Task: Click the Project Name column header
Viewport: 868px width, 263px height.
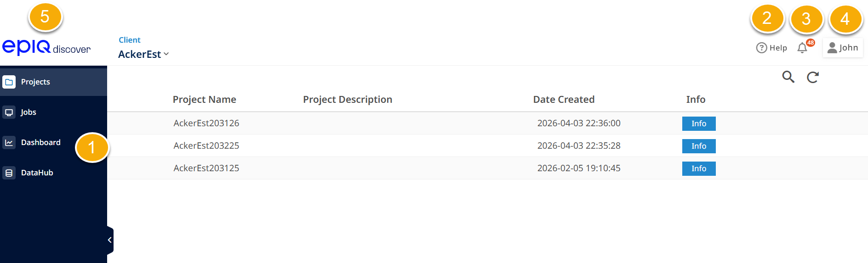Action: (204, 100)
